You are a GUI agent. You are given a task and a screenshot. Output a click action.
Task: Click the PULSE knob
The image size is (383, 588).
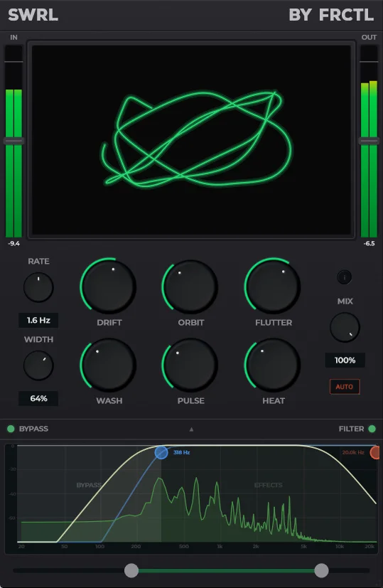[x=190, y=365]
